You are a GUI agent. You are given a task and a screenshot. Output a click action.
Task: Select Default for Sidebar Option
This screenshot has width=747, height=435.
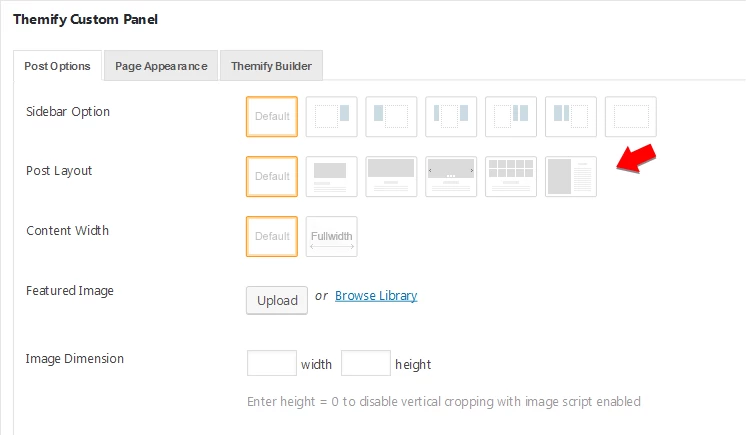(272, 117)
